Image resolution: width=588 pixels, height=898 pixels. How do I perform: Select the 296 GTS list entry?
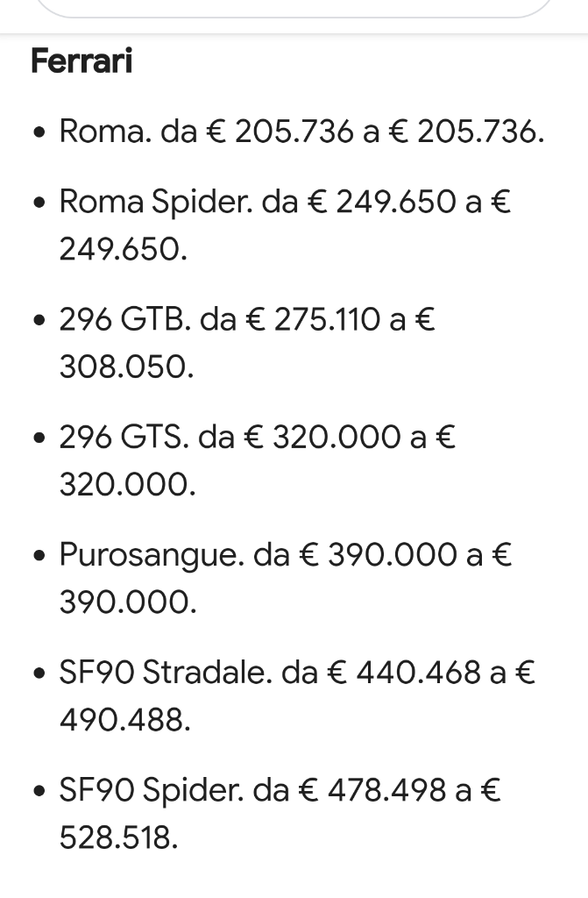coord(258,460)
